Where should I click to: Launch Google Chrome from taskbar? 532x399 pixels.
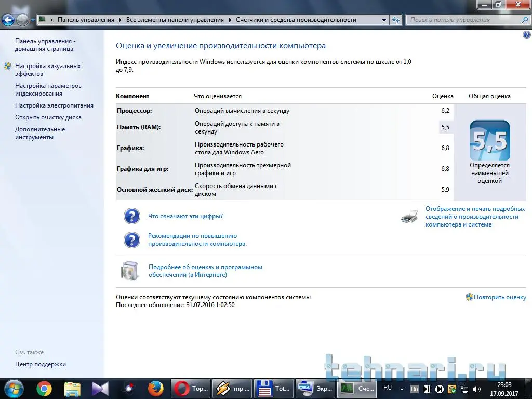click(x=44, y=389)
